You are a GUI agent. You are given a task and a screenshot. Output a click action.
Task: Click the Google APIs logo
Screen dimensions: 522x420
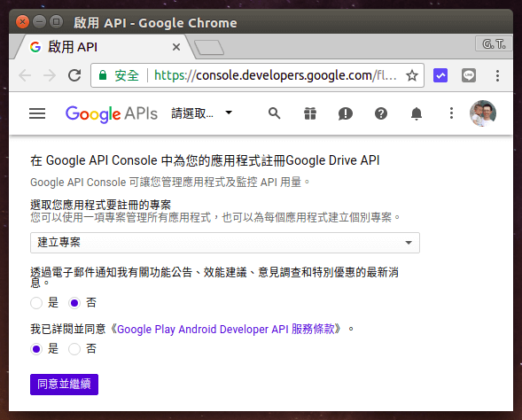(111, 113)
